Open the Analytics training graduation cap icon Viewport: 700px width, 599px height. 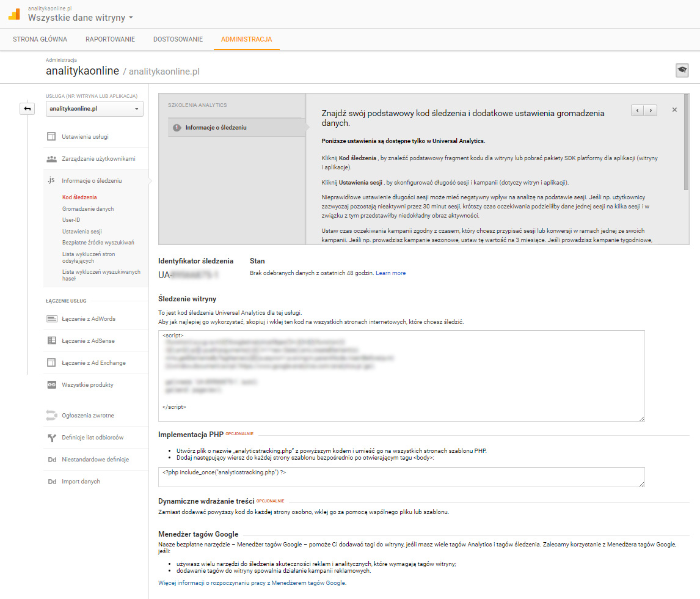(x=682, y=70)
